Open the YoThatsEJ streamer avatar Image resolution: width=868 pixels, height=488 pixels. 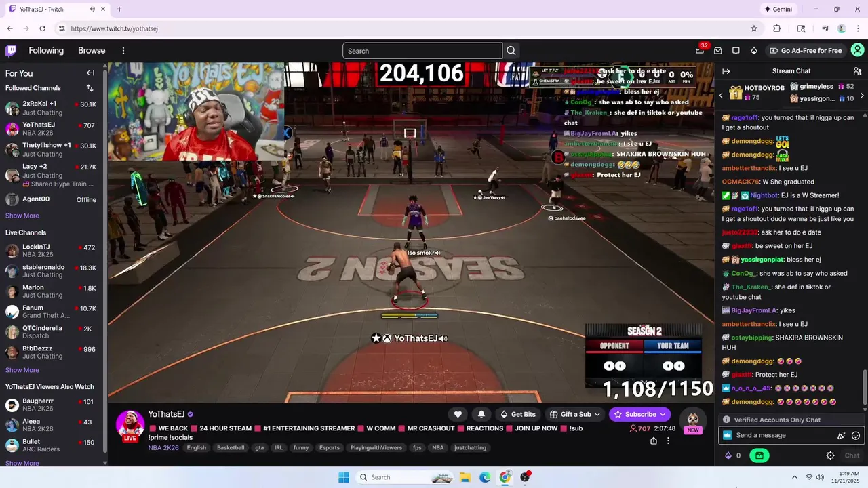click(130, 424)
